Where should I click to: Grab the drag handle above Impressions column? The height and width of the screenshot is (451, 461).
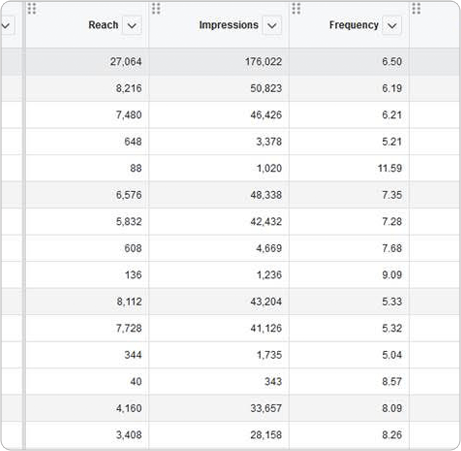(156, 9)
